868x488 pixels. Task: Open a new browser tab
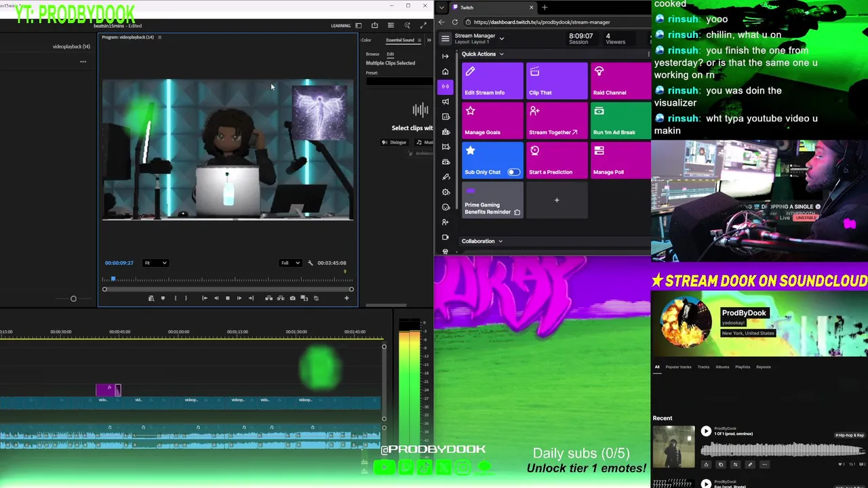pyautogui.click(x=545, y=7)
